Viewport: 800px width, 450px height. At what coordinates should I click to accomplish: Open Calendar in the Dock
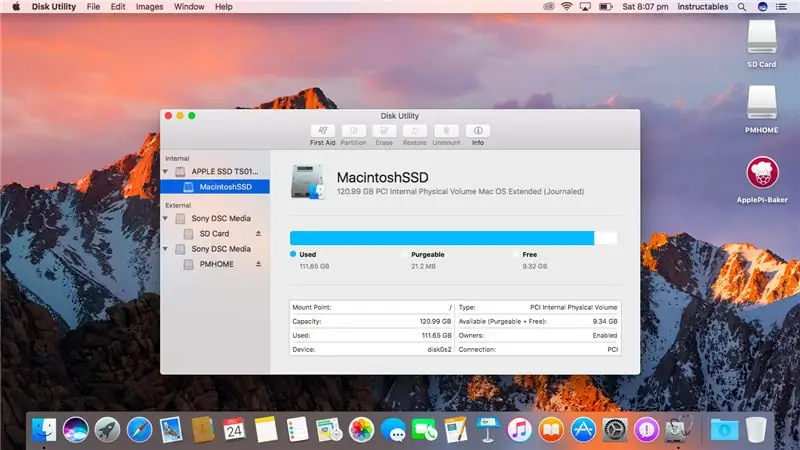coord(234,430)
